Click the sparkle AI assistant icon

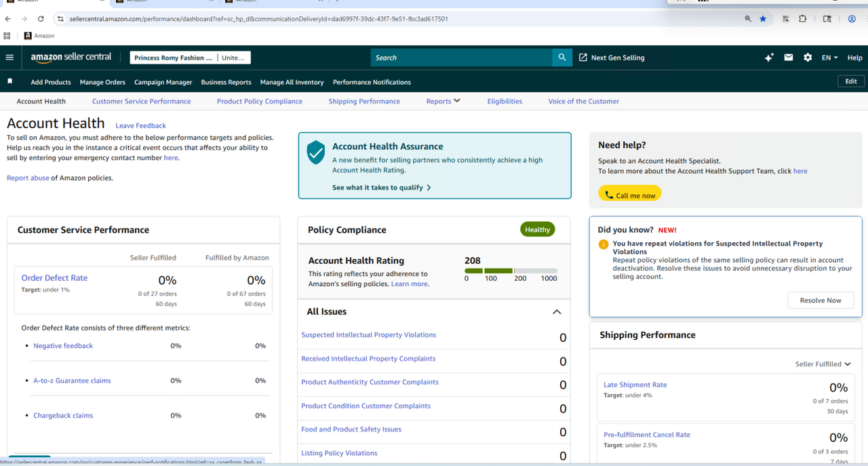point(768,58)
